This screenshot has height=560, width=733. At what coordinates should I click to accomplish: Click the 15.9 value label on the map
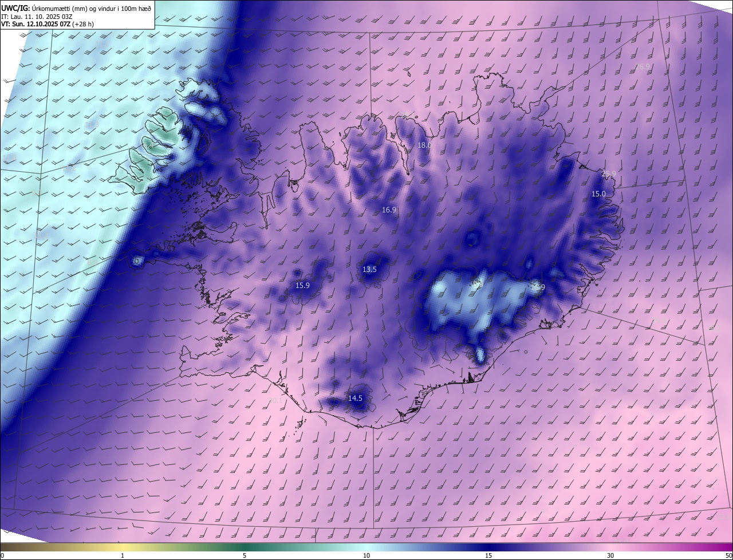pyautogui.click(x=302, y=285)
